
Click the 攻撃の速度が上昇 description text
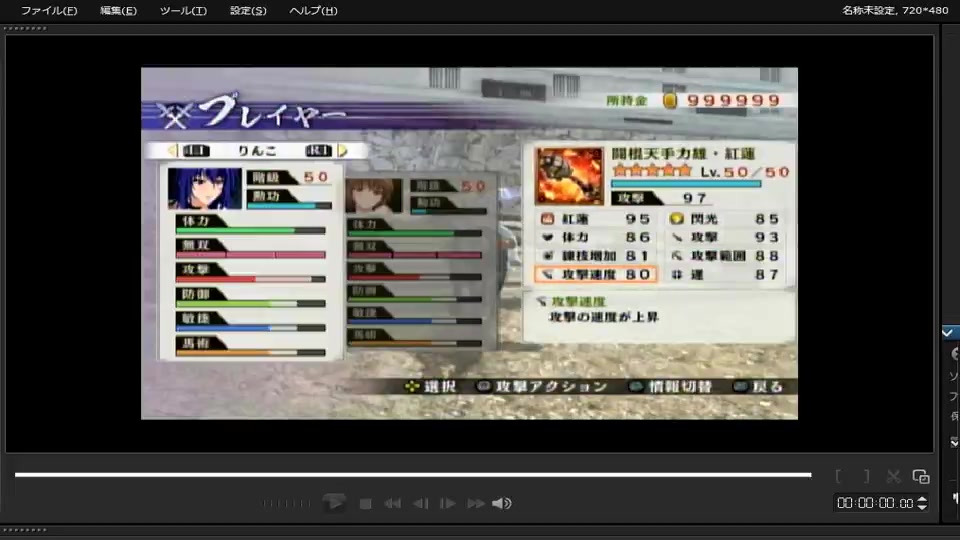604,317
